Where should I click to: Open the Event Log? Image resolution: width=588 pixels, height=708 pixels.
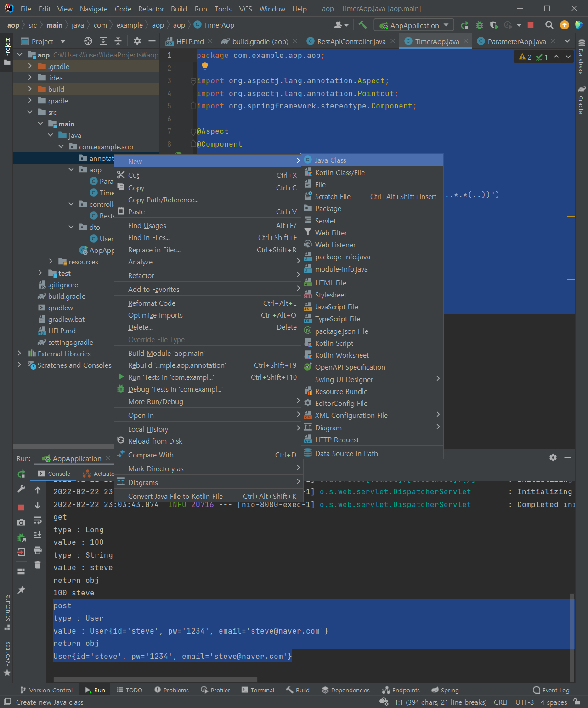pos(551,690)
